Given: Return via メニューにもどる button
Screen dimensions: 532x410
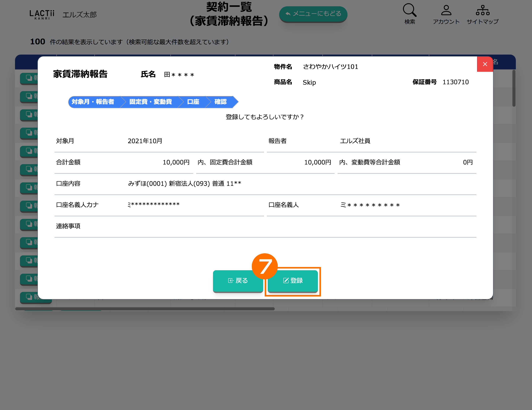Looking at the screenshot, I should pos(313,14).
